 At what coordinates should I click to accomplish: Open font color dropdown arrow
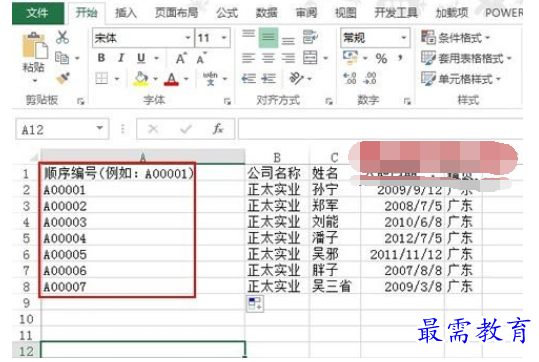coord(186,79)
